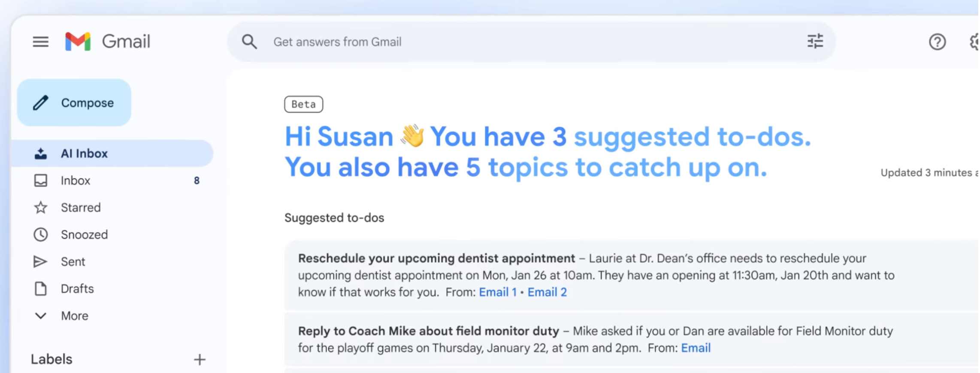Click the Starred star icon

[41, 208]
